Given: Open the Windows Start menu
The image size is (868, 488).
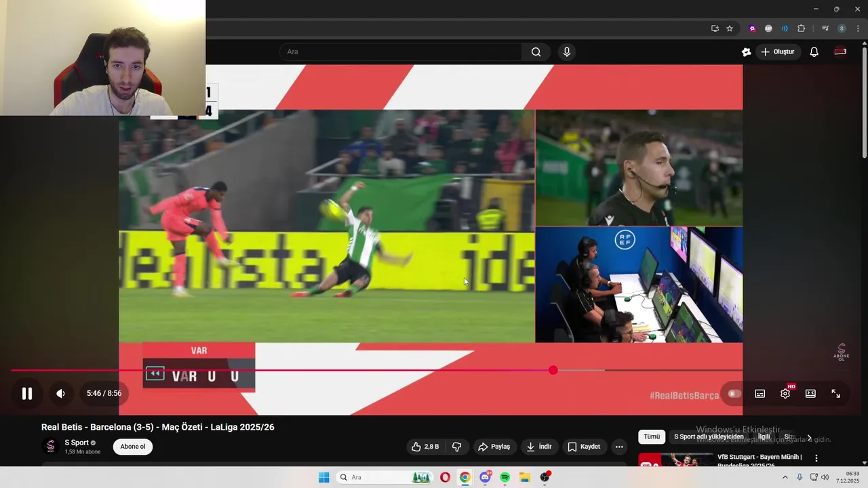Looking at the screenshot, I should pyautogui.click(x=324, y=477).
